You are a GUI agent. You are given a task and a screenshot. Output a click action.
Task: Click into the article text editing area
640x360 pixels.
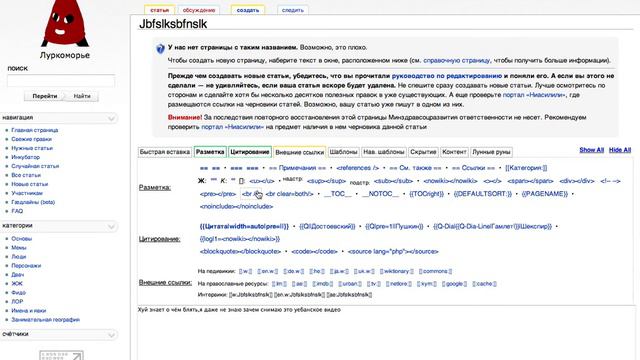[386, 333]
